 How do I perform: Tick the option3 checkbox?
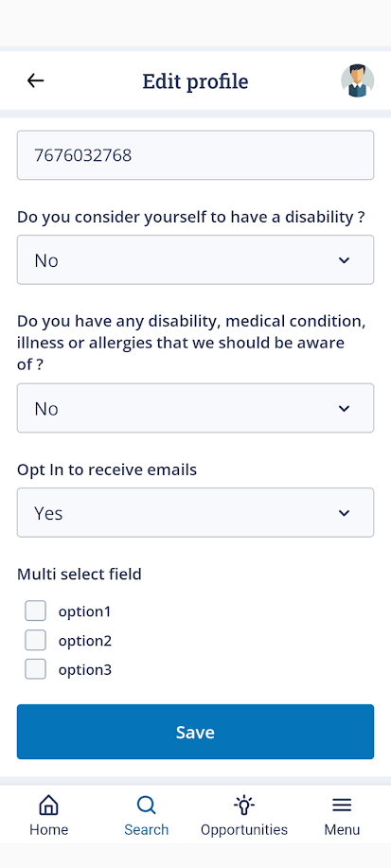[x=35, y=670]
